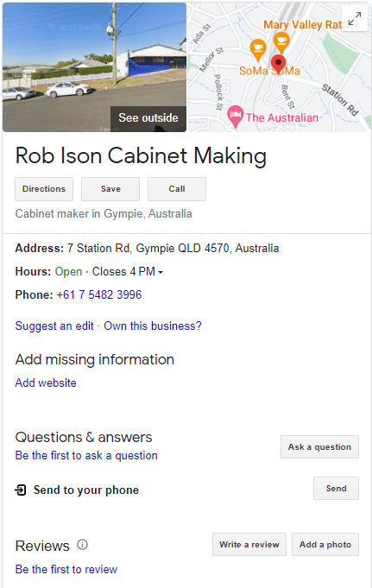372x588 pixels.
Task: Click the Call button
Action: (x=177, y=189)
